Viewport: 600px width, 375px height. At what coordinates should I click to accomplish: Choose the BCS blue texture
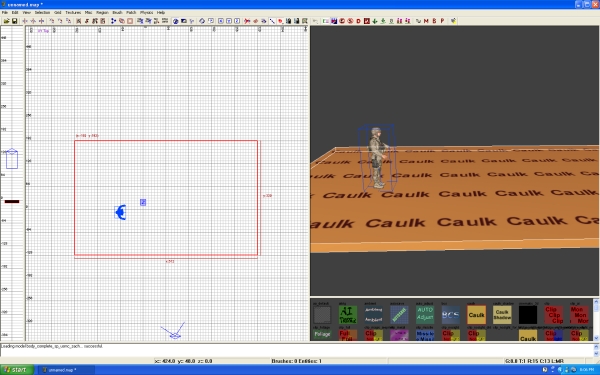click(450, 315)
